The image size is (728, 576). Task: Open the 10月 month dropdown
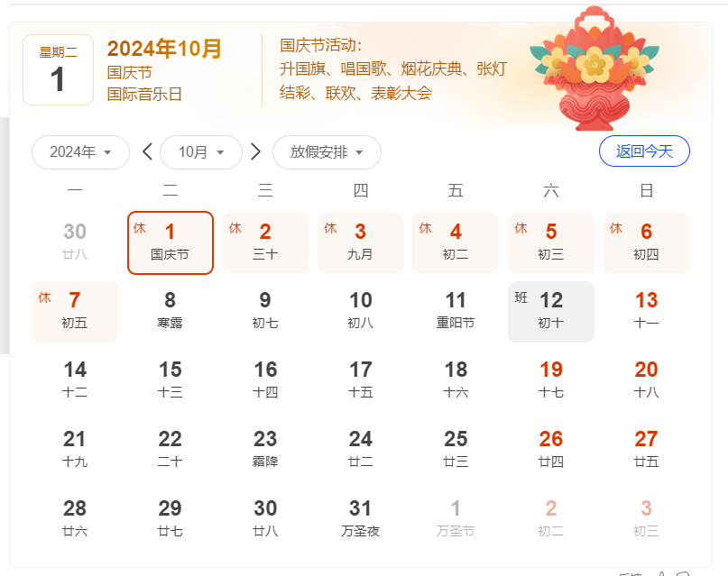pos(201,152)
